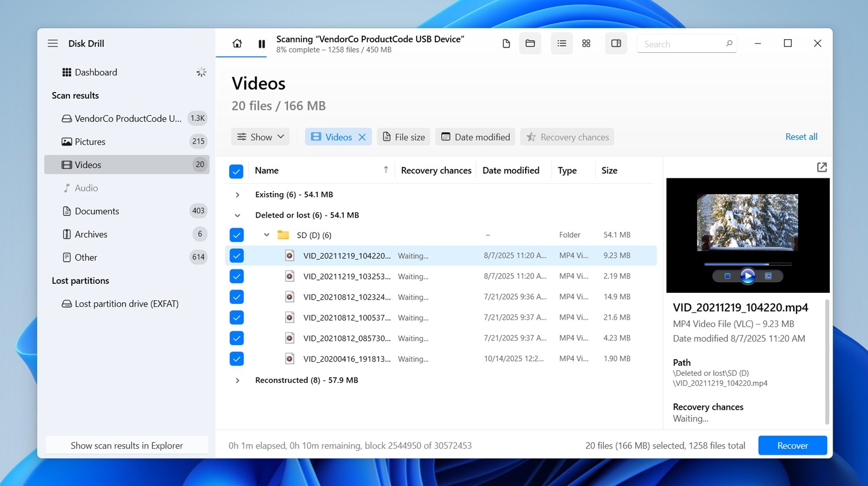Click inside the Search field

682,43
